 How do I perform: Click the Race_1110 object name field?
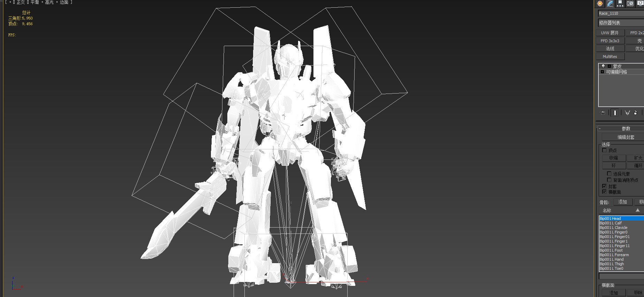(621, 13)
